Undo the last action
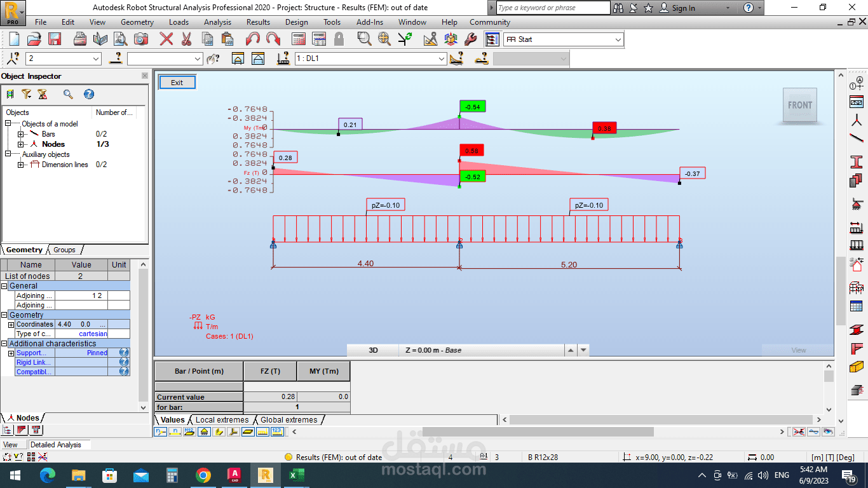This screenshot has width=868, height=488. 253,39
